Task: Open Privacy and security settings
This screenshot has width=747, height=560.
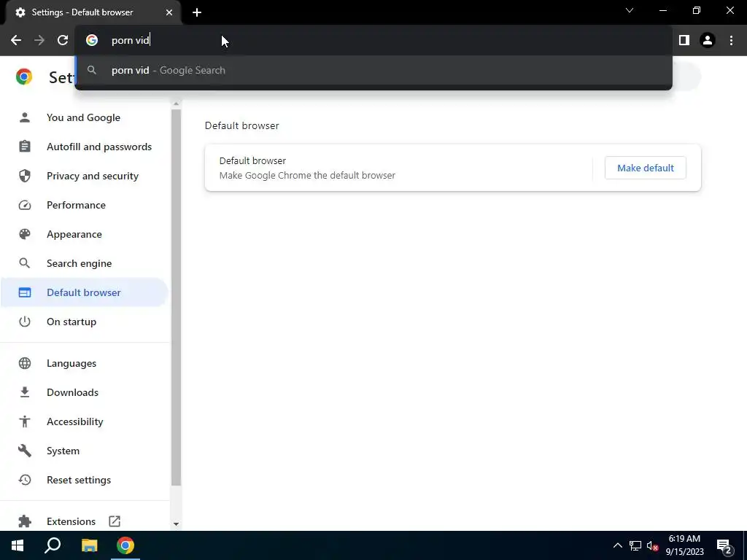Action: tap(93, 176)
